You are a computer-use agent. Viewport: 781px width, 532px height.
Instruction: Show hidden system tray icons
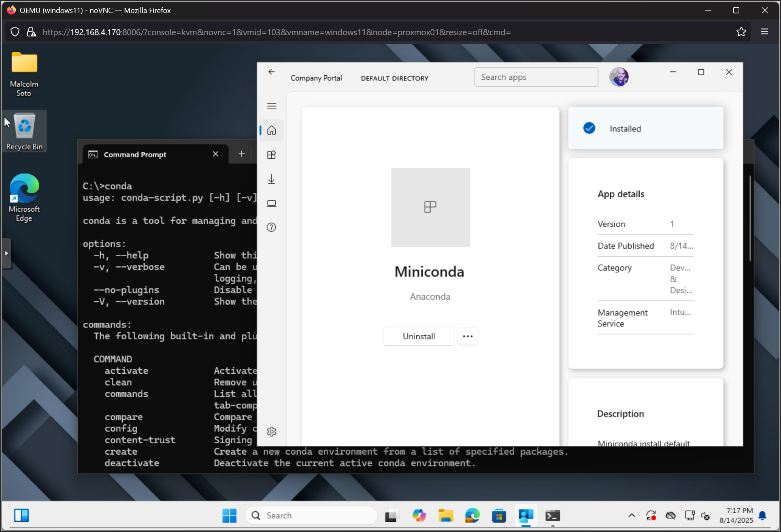click(632, 515)
